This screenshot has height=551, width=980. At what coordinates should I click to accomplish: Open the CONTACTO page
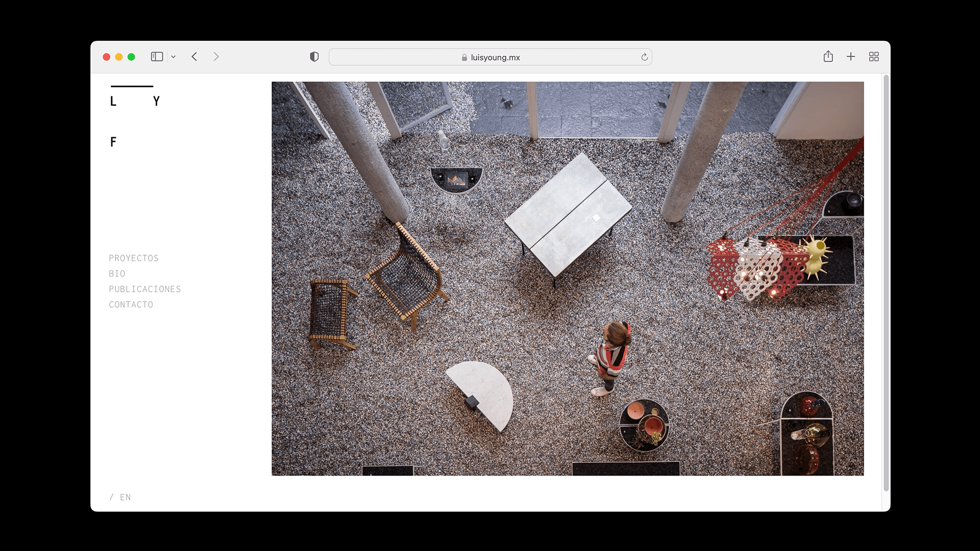click(131, 305)
